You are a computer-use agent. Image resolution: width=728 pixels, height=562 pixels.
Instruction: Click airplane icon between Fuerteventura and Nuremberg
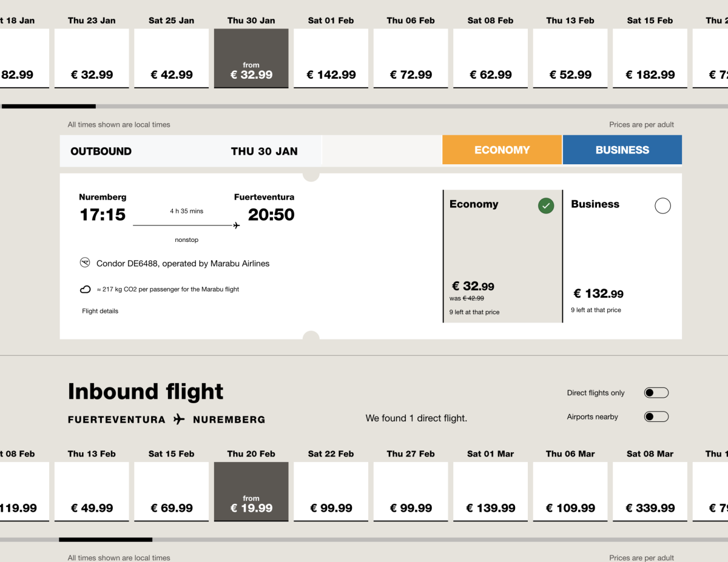tap(179, 419)
